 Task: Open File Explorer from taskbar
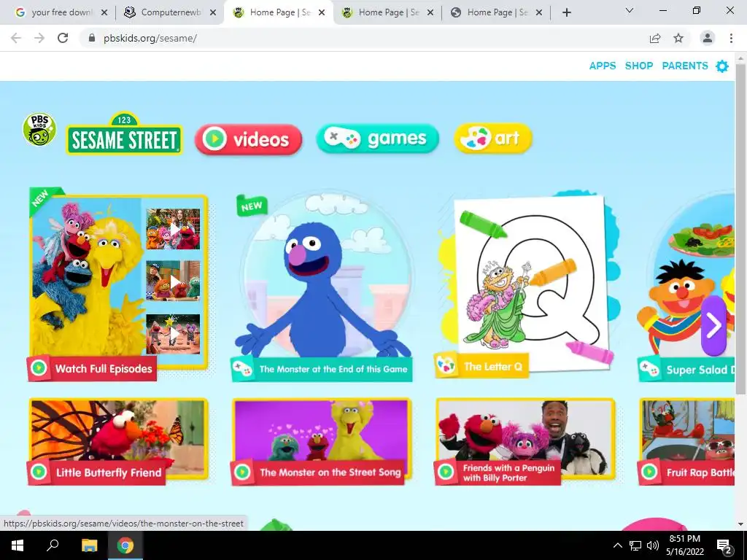[89, 545]
